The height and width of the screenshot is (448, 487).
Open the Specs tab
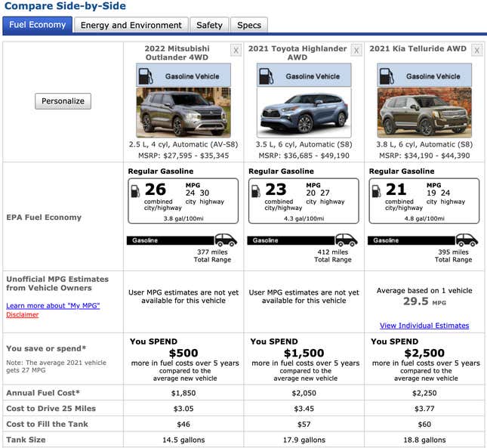pos(249,25)
